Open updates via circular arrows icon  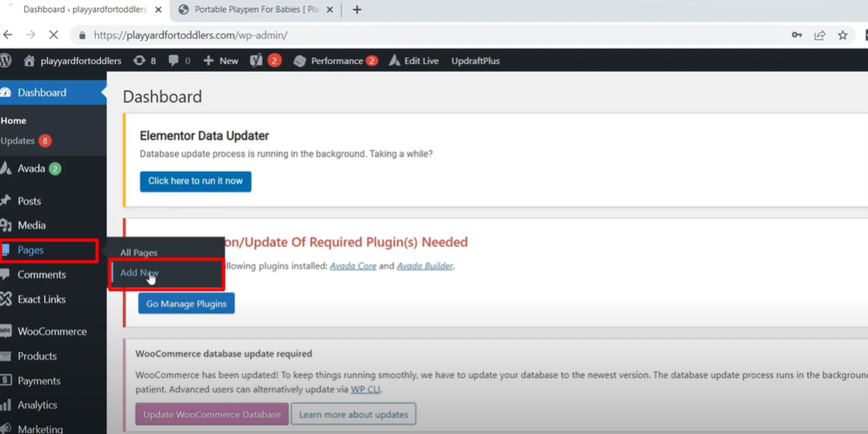click(x=139, y=60)
